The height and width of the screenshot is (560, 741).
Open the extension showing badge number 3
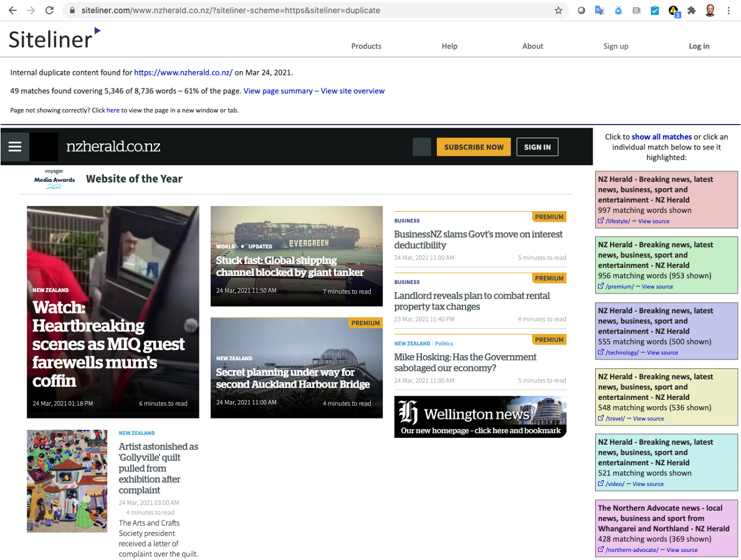tap(674, 10)
